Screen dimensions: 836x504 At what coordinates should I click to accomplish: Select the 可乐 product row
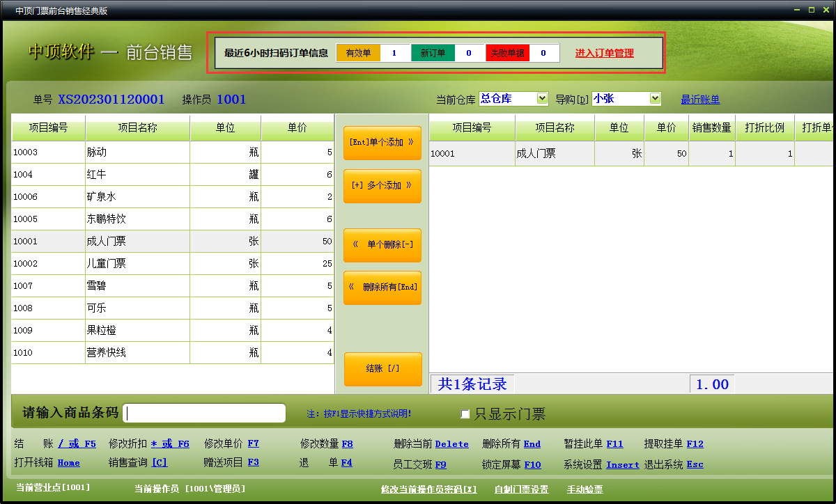(173, 308)
